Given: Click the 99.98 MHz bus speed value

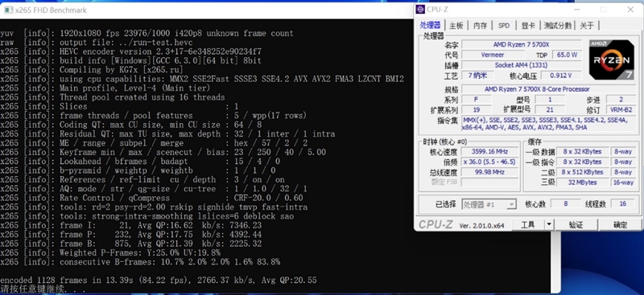Looking at the screenshot, I should (x=489, y=172).
